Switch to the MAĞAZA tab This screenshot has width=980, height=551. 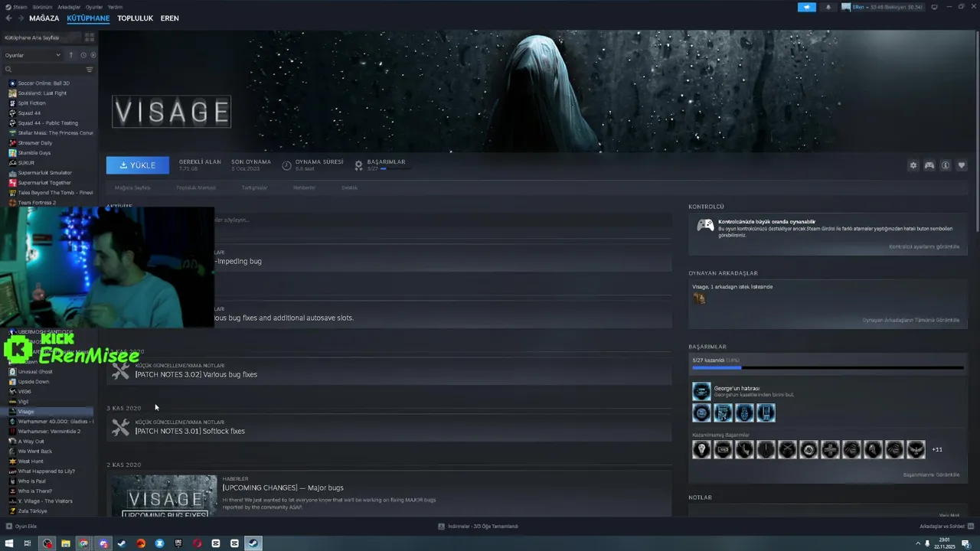tap(44, 18)
